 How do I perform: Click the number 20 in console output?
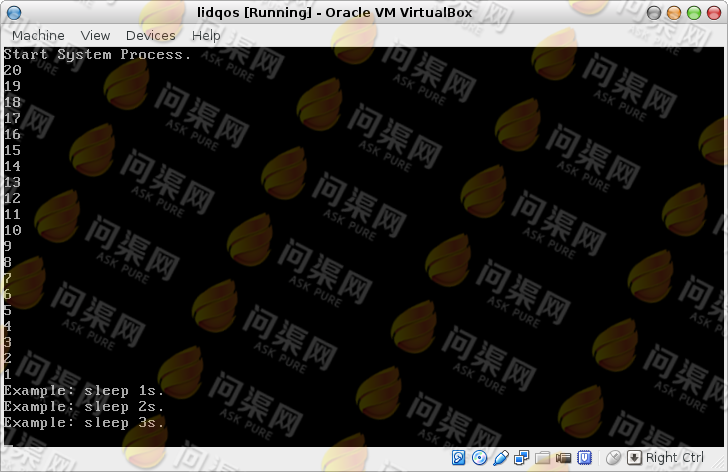pyautogui.click(x=13, y=70)
